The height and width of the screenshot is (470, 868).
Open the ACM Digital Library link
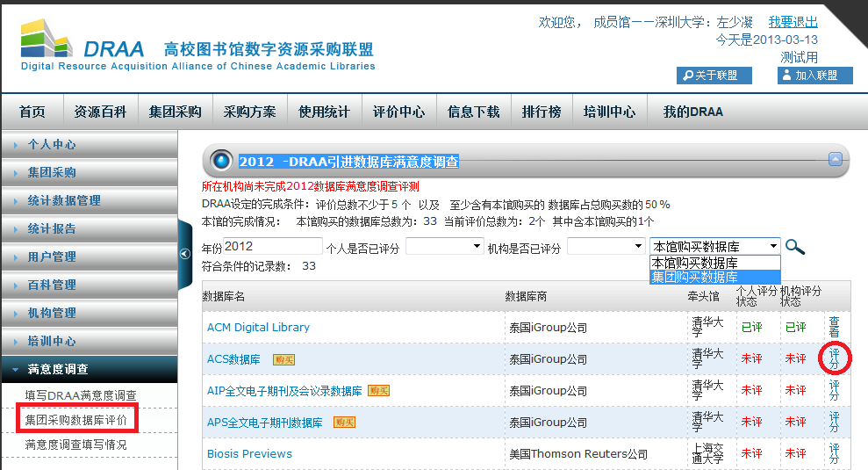click(x=258, y=327)
